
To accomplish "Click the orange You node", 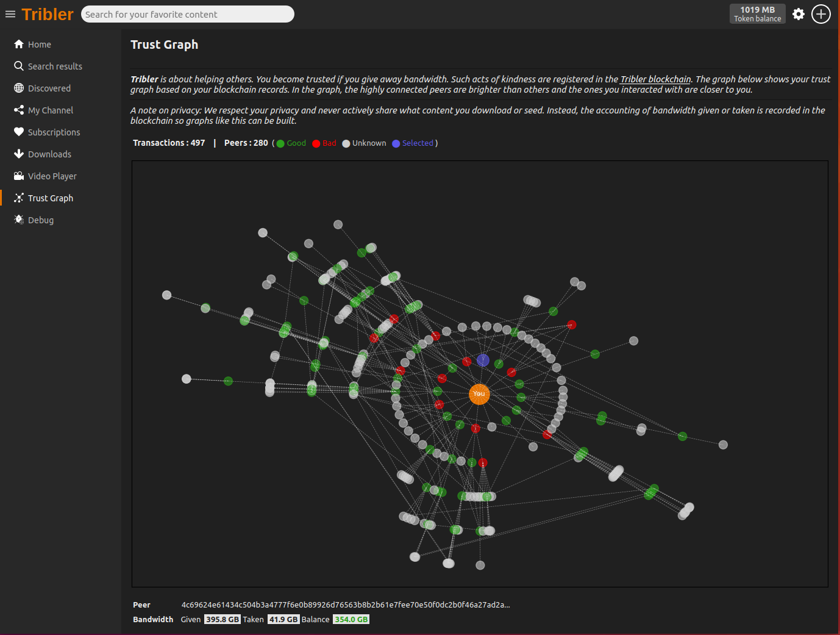I will point(479,394).
